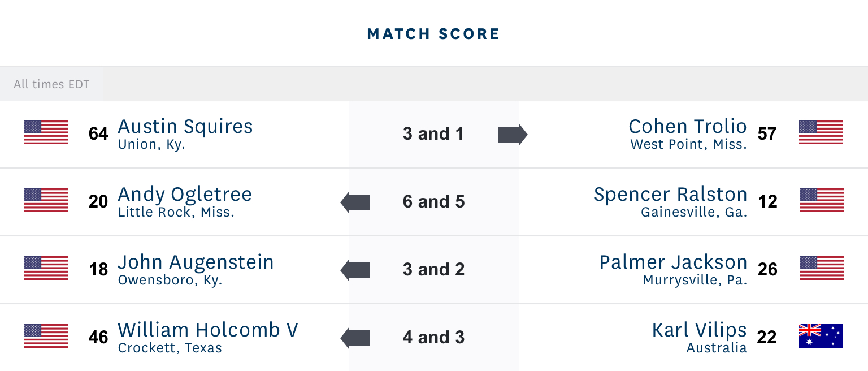
Task: Click the All times EDT label
Action: (51, 84)
